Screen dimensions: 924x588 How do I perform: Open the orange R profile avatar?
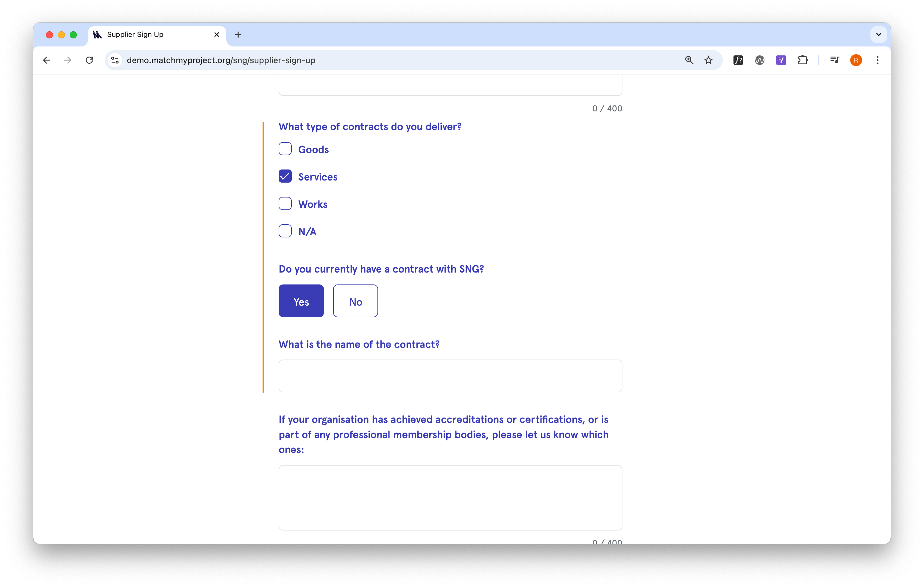(x=856, y=60)
